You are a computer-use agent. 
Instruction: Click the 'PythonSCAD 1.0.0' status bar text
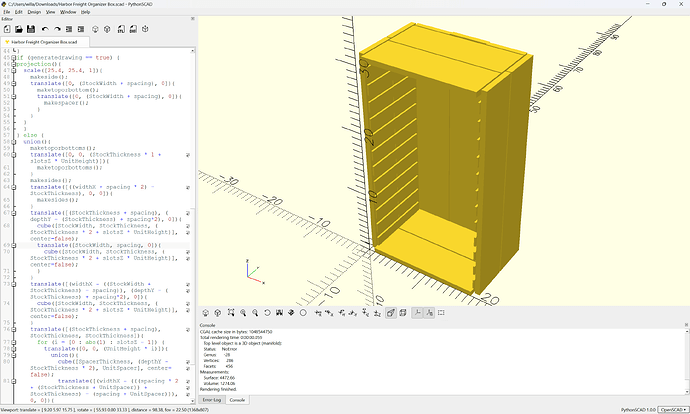click(638, 410)
